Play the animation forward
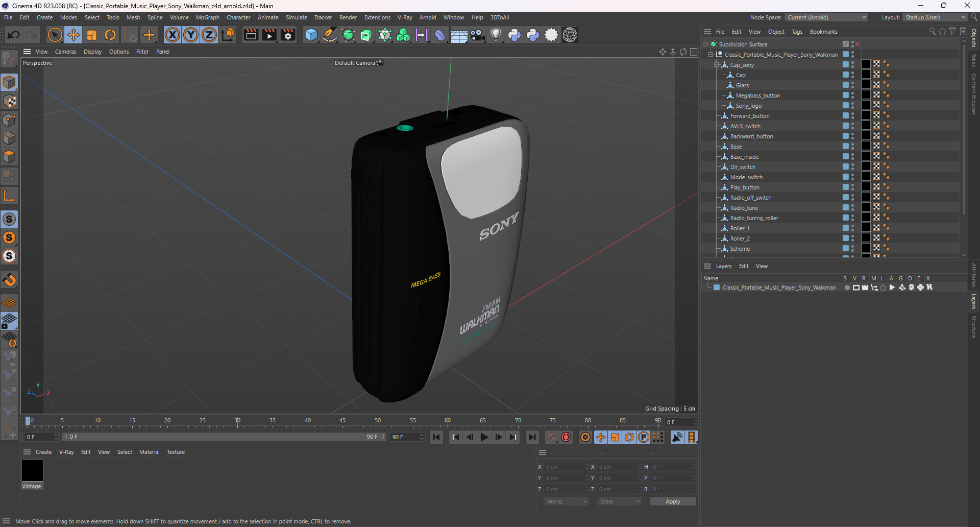Viewport: 980px width, 527px height. (484, 437)
